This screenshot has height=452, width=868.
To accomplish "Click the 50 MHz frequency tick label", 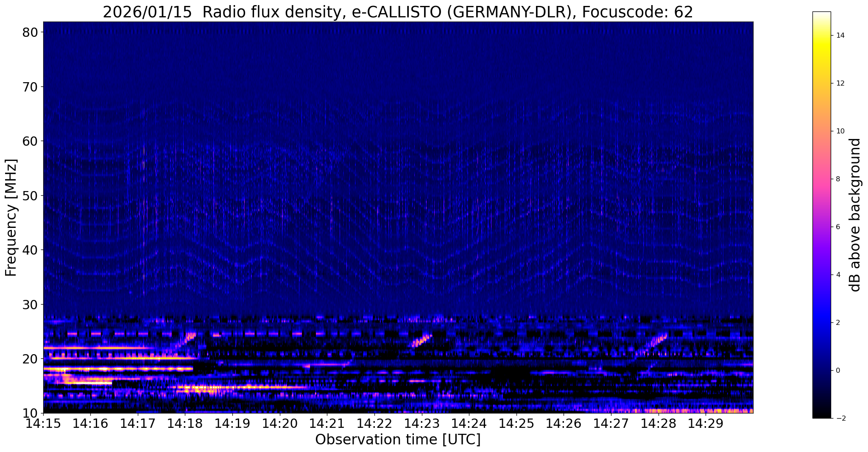I will (x=31, y=196).
